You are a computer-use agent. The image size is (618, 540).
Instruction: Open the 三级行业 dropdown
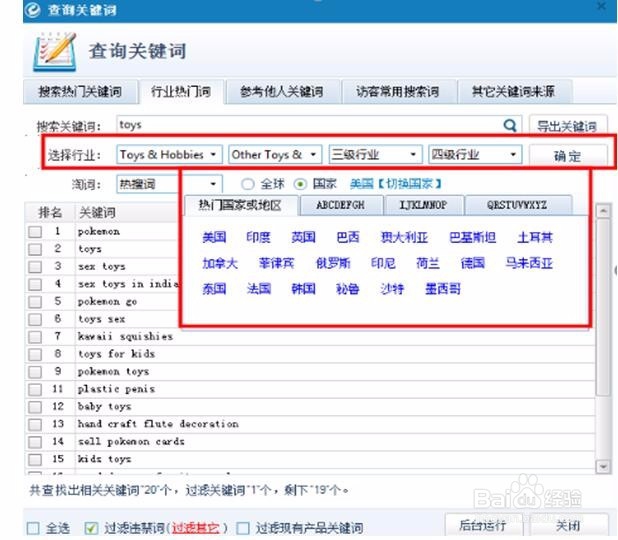[x=376, y=155]
